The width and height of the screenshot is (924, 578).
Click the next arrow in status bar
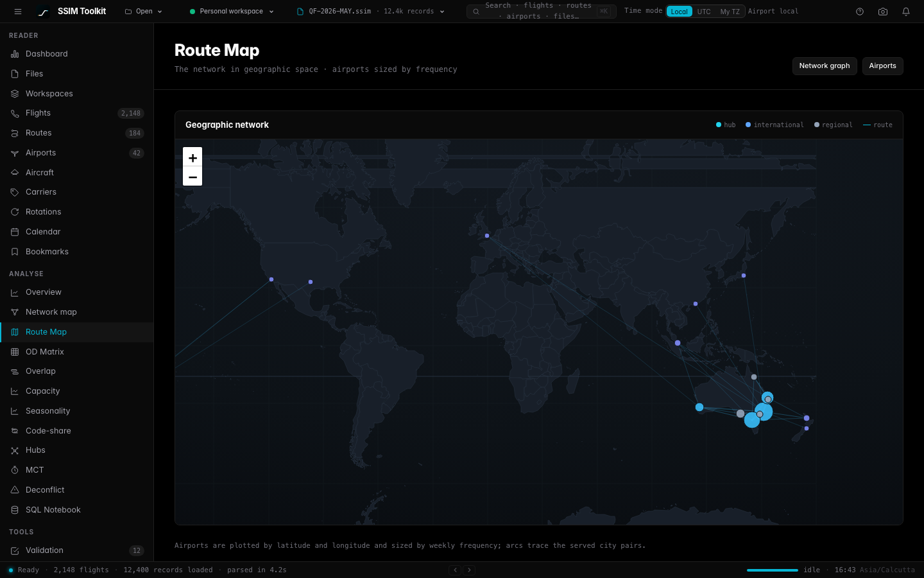tap(469, 570)
